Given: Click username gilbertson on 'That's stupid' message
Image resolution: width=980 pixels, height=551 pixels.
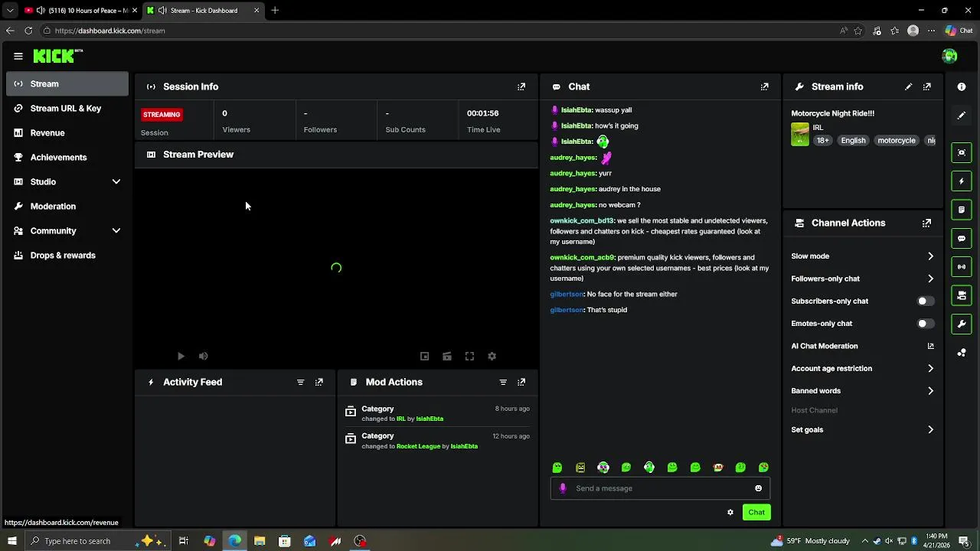Looking at the screenshot, I should [567, 311].
